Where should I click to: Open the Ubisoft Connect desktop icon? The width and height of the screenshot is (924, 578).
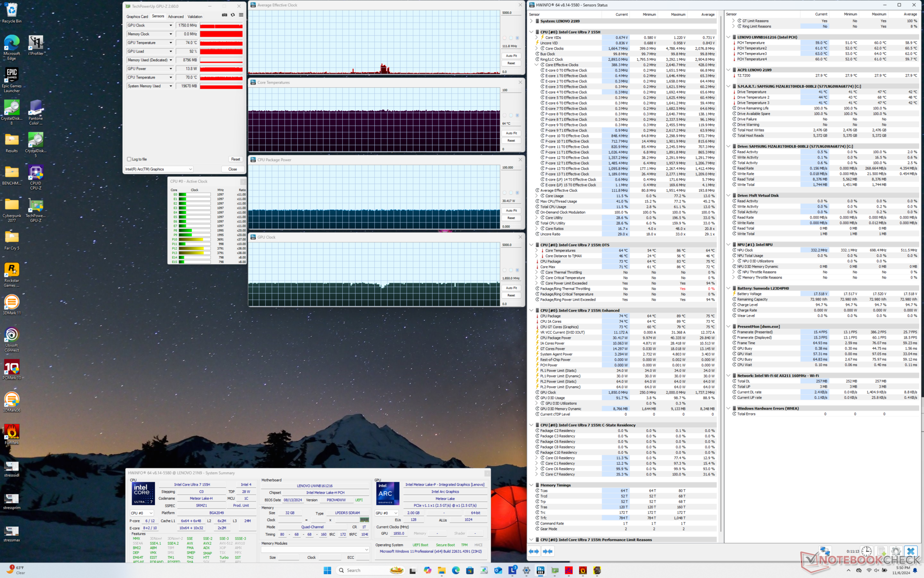(x=12, y=340)
